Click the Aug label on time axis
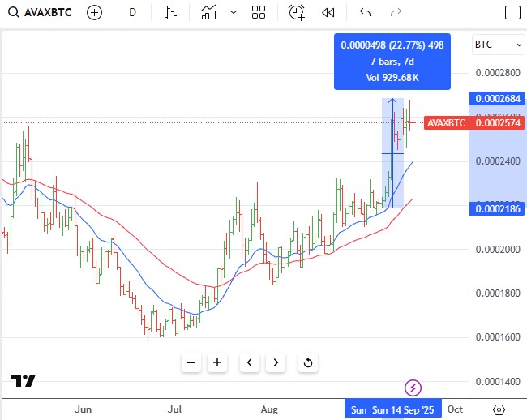 [x=269, y=409]
